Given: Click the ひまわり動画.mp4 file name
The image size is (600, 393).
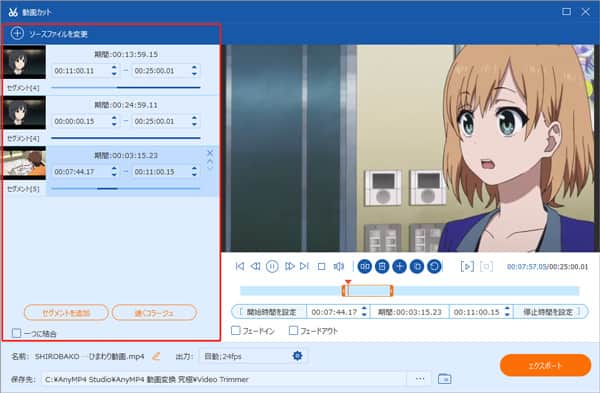Looking at the screenshot, I should 90,356.
